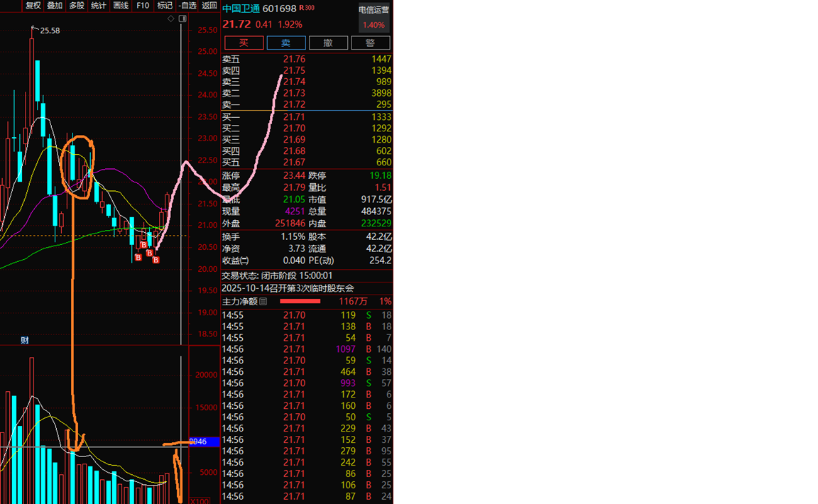The height and width of the screenshot is (504, 818).
Task: Click the 涨停 value 23.44
Action: (x=294, y=176)
